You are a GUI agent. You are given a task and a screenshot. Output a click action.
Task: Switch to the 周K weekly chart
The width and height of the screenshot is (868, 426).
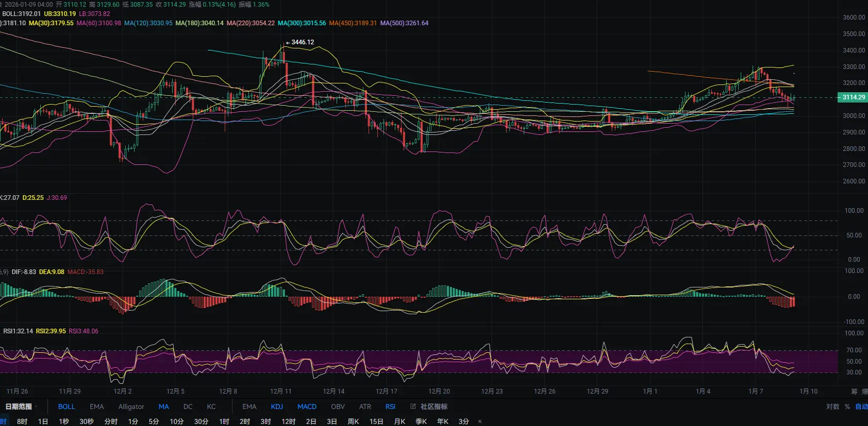tap(353, 421)
